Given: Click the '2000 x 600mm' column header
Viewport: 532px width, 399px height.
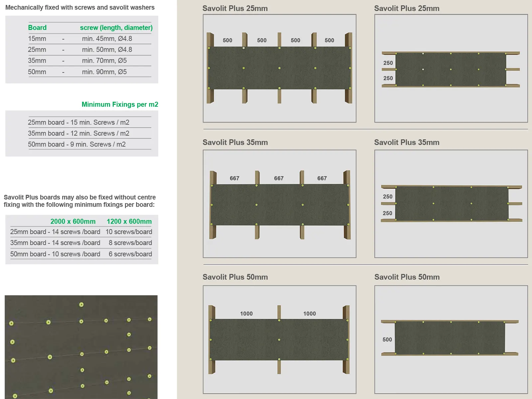Looking at the screenshot, I should tap(73, 221).
